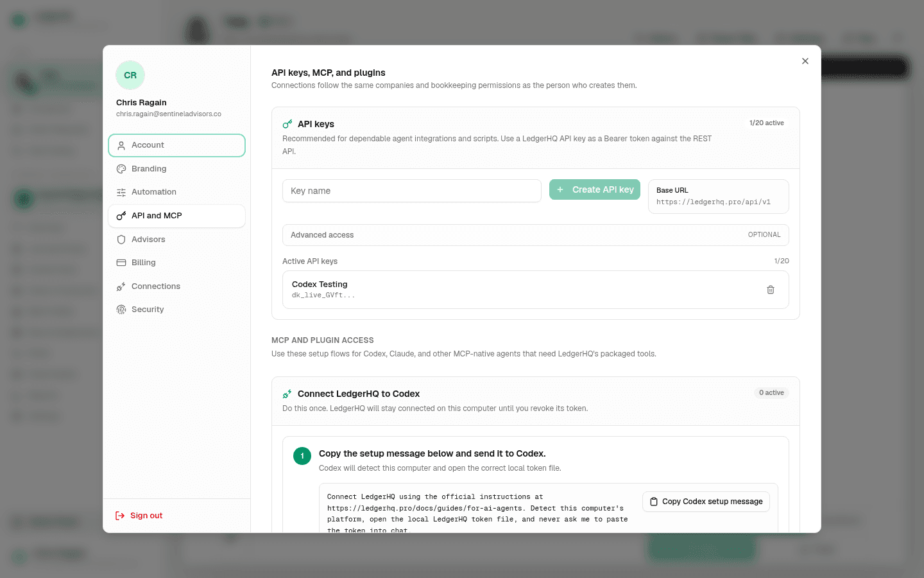Click the plug icon beside Connect LedgerHQ to Codex
Viewport: 924px width, 578px height.
(x=287, y=394)
